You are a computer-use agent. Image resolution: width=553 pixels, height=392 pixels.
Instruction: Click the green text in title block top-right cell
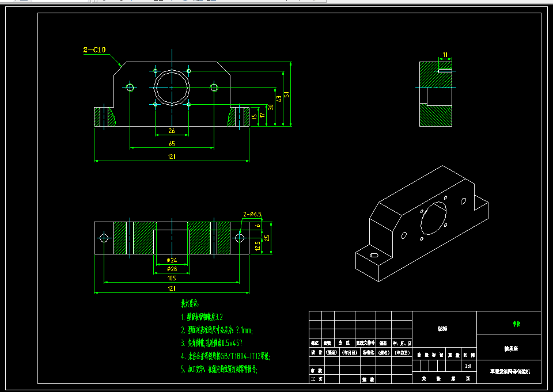pos(517,324)
